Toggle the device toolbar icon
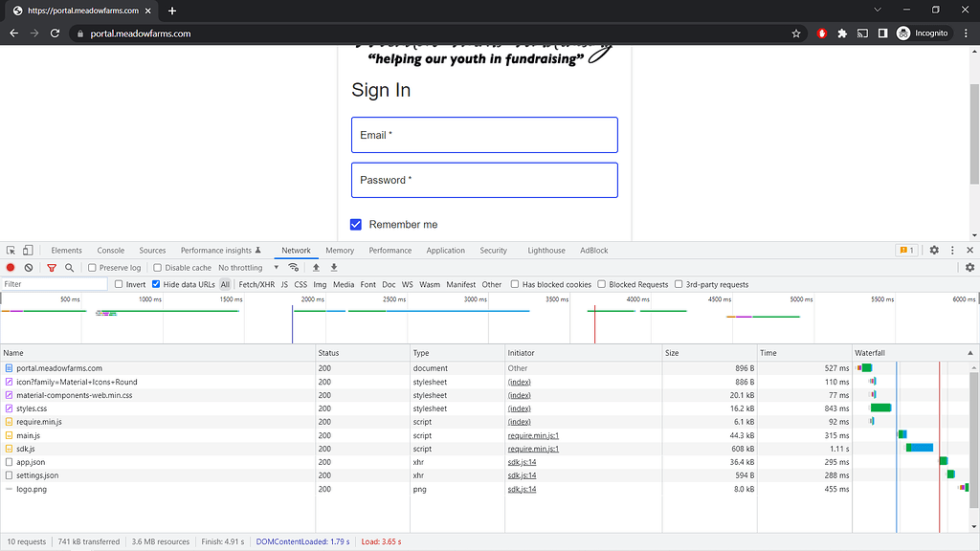 pos(28,250)
